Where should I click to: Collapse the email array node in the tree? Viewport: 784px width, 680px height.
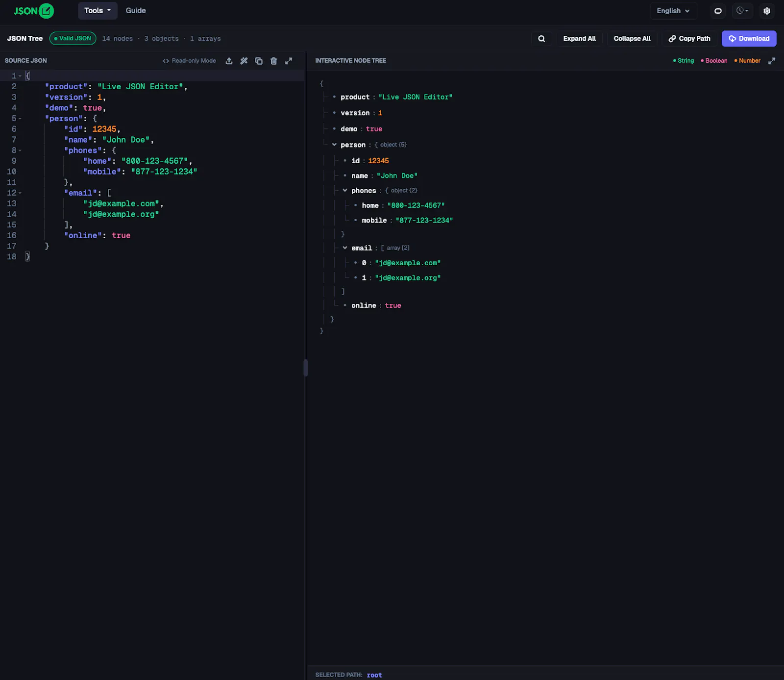[x=345, y=248]
